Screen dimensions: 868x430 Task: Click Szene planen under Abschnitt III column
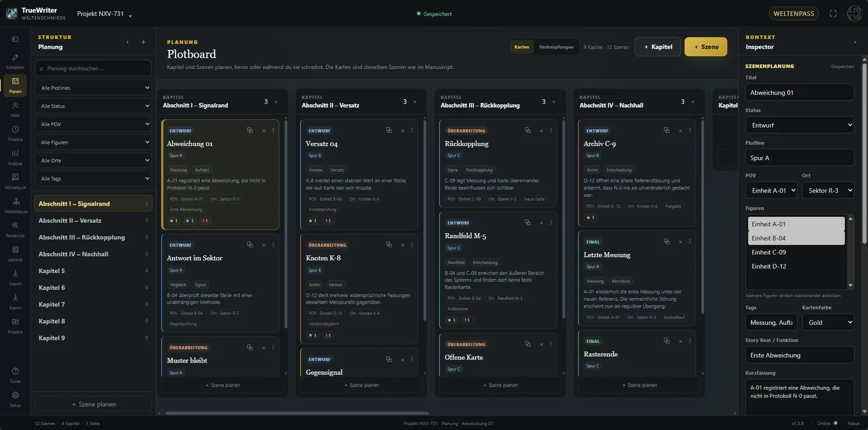[x=500, y=385]
